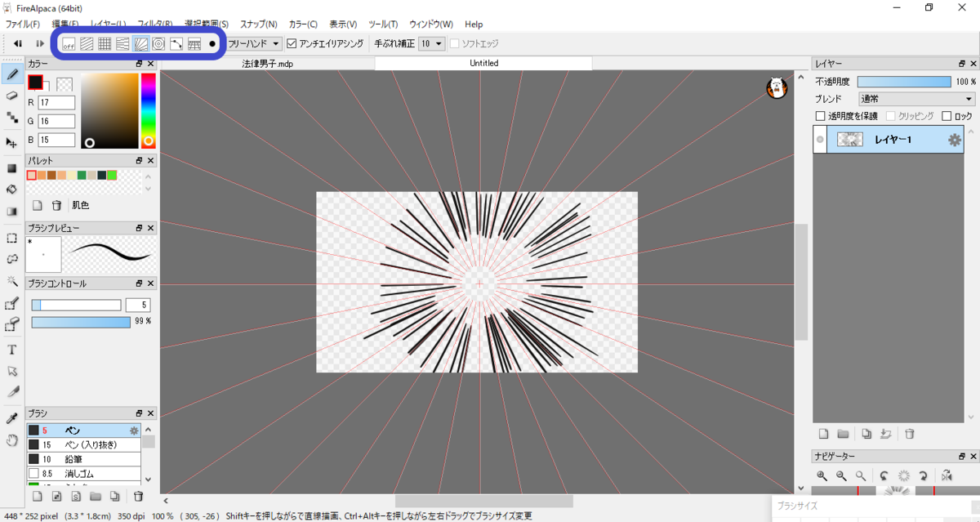Open レイヤー1 settings gear
The width and height of the screenshot is (980, 522).
(954, 140)
